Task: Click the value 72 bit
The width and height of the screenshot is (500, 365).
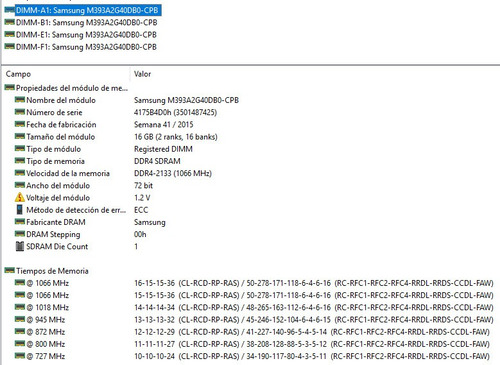Action: (143, 186)
